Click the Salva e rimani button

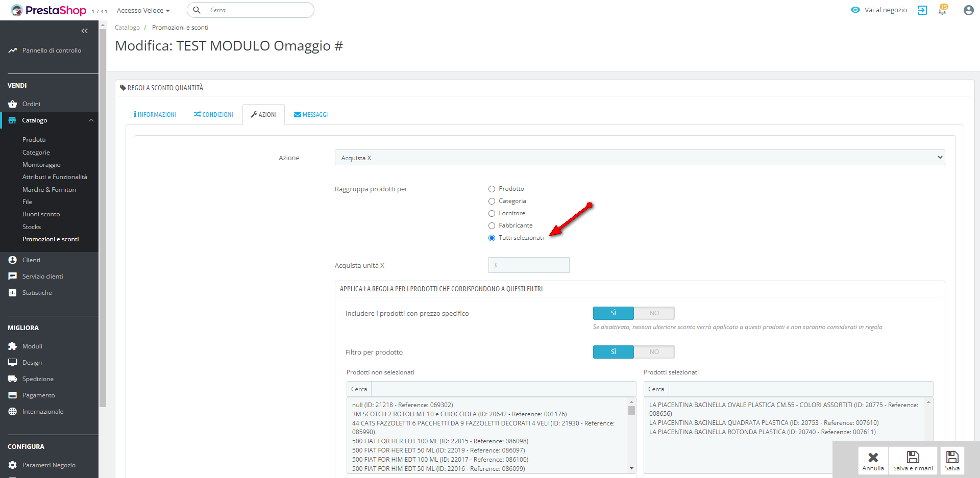[913, 461]
